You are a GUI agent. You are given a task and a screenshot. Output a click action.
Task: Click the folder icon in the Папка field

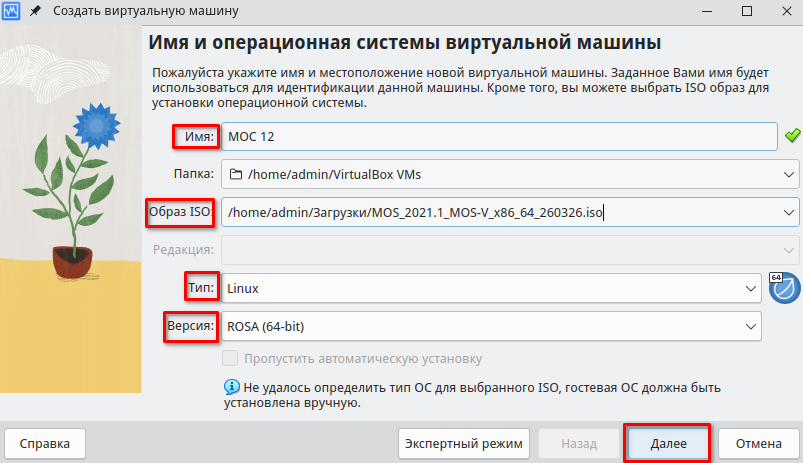[236, 174]
